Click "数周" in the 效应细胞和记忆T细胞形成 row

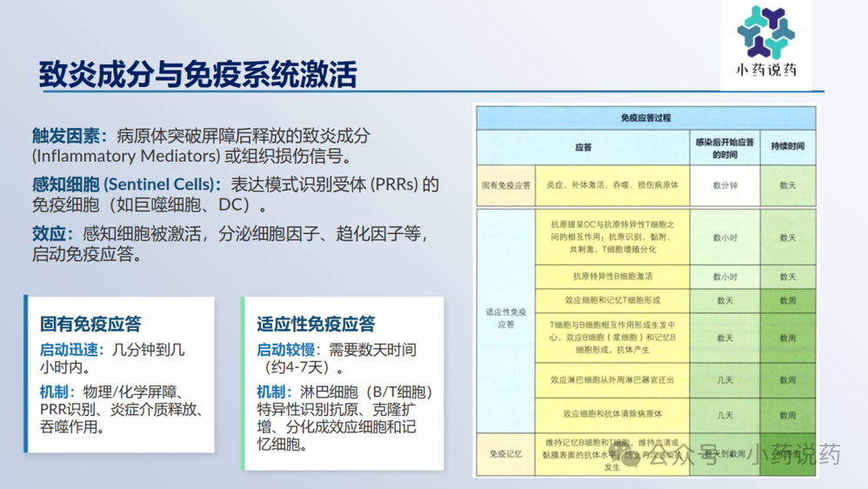[787, 301]
